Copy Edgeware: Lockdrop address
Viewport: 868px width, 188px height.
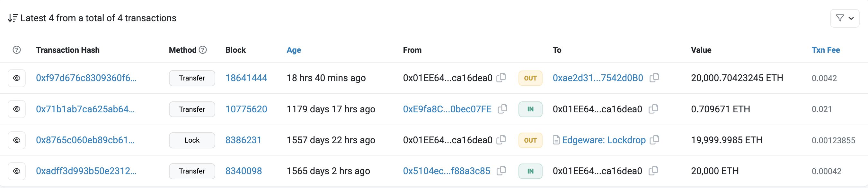654,140
